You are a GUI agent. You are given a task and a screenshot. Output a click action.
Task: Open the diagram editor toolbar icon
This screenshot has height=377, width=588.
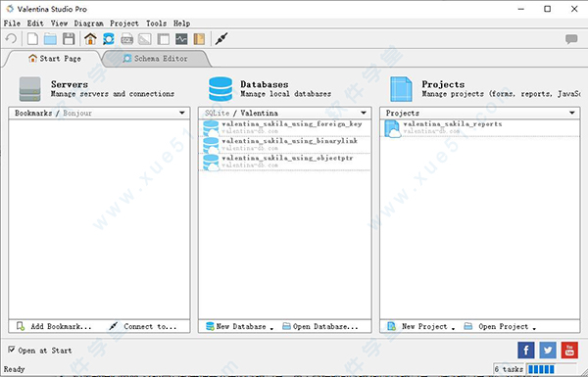[145, 38]
